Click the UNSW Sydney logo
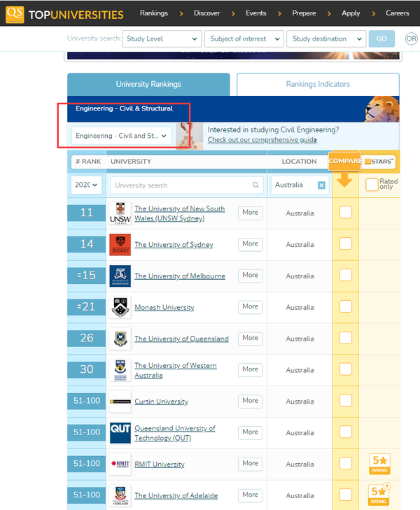Screen dimensions: 420x510 point(120,213)
